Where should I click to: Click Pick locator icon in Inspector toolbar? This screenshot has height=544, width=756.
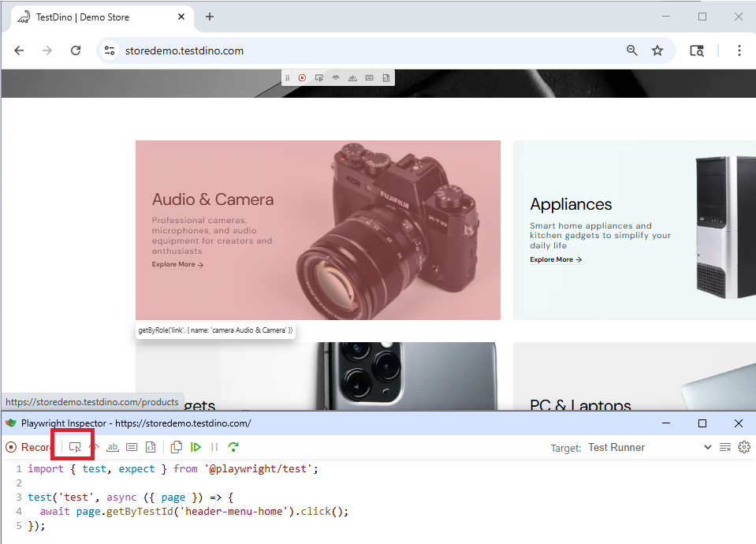click(75, 447)
